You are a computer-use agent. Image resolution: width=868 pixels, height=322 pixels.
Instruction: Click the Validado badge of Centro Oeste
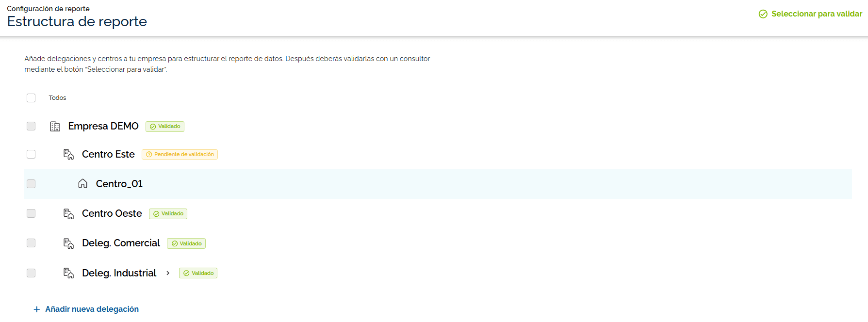[168, 214]
